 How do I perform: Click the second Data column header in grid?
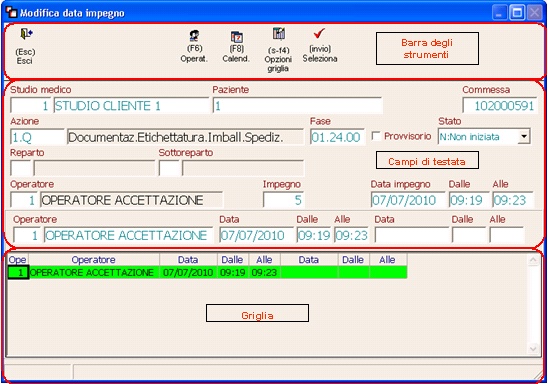(x=309, y=260)
